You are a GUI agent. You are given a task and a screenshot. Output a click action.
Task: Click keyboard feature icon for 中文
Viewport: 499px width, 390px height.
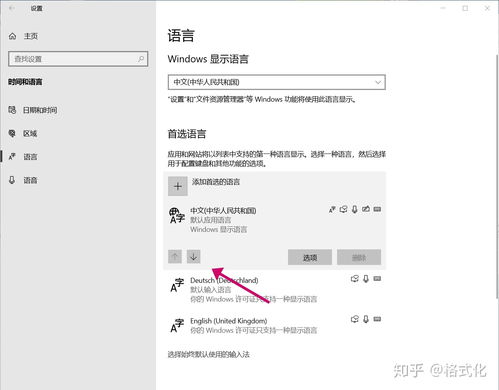(x=377, y=209)
